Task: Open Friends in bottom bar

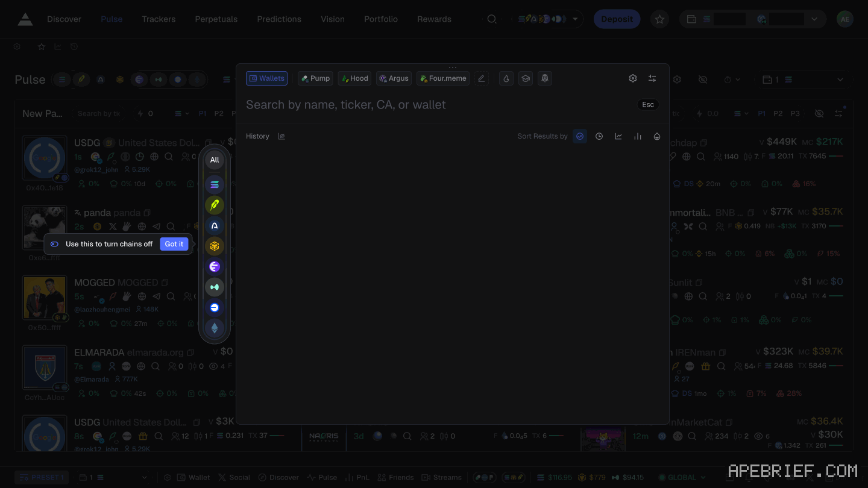Action: click(395, 478)
